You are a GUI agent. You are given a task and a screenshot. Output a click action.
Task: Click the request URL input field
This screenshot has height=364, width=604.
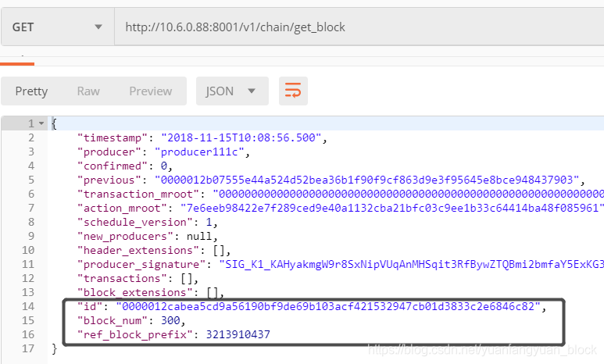[x=359, y=27]
